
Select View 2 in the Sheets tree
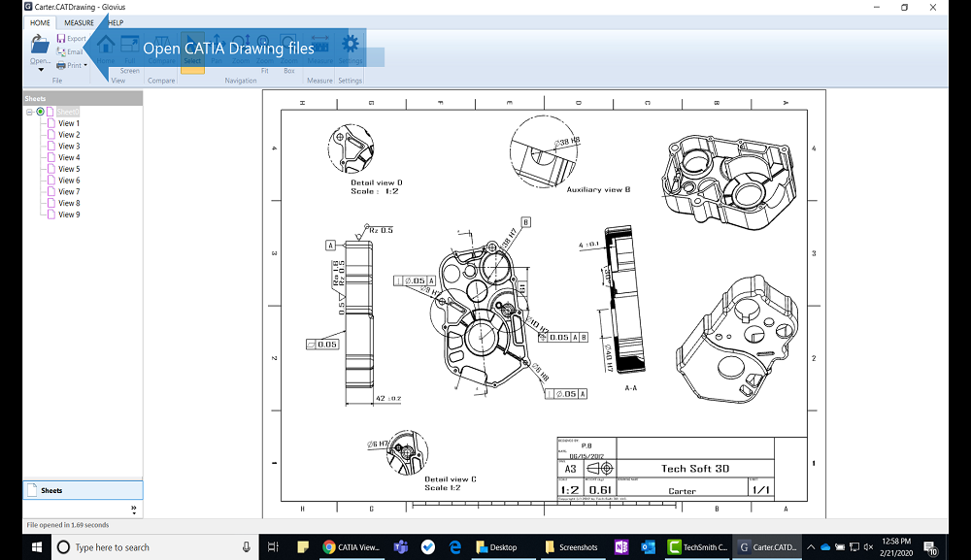tap(69, 135)
